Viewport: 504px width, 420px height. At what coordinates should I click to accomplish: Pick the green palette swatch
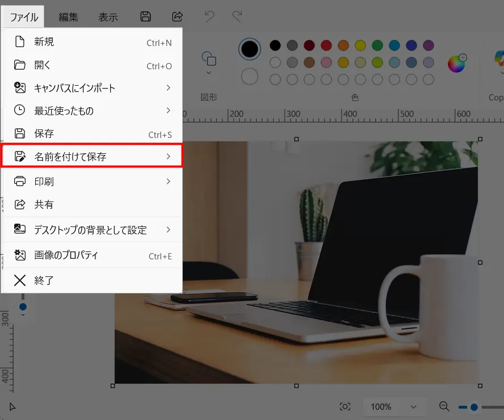click(377, 45)
